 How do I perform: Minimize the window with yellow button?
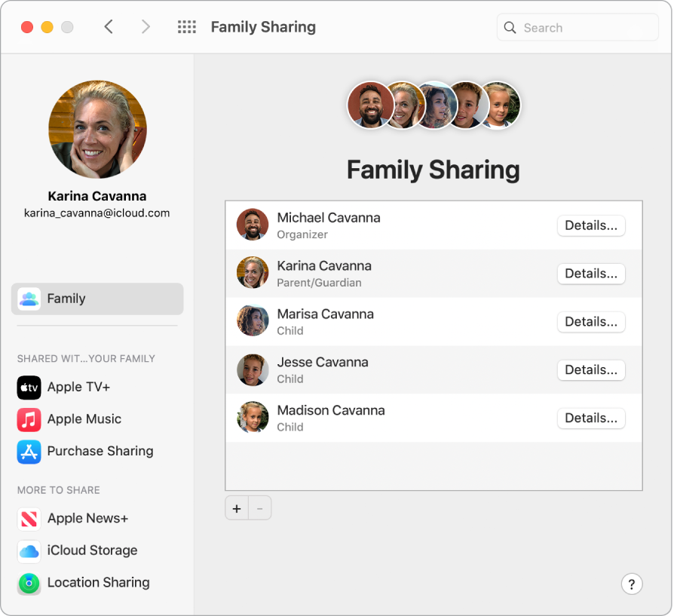point(47,27)
